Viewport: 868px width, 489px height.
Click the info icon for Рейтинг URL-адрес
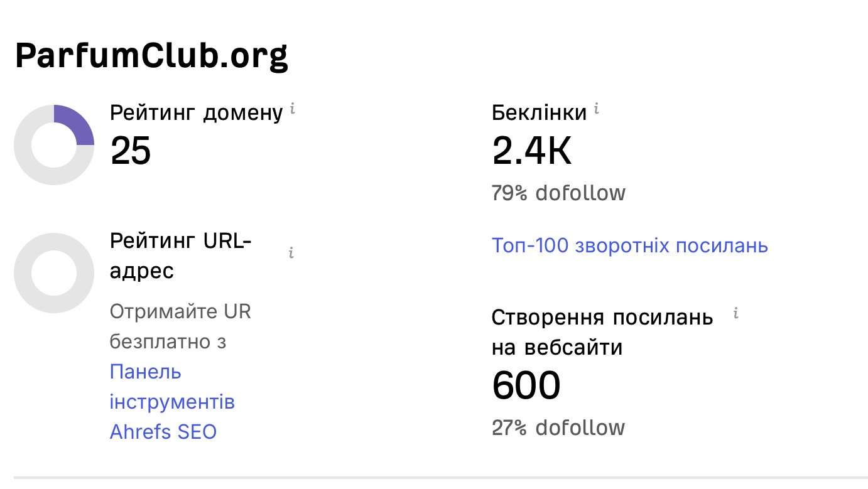pos(291,253)
